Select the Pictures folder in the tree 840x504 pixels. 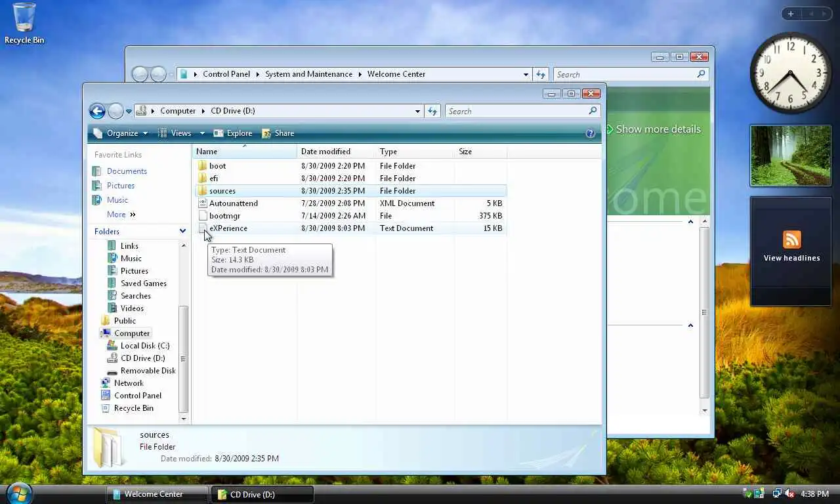(128, 271)
